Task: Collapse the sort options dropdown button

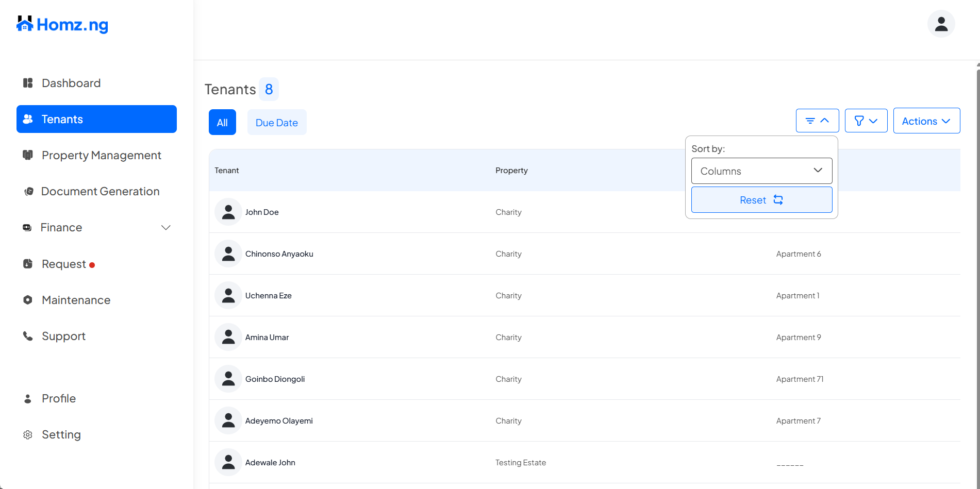Action: (x=818, y=121)
